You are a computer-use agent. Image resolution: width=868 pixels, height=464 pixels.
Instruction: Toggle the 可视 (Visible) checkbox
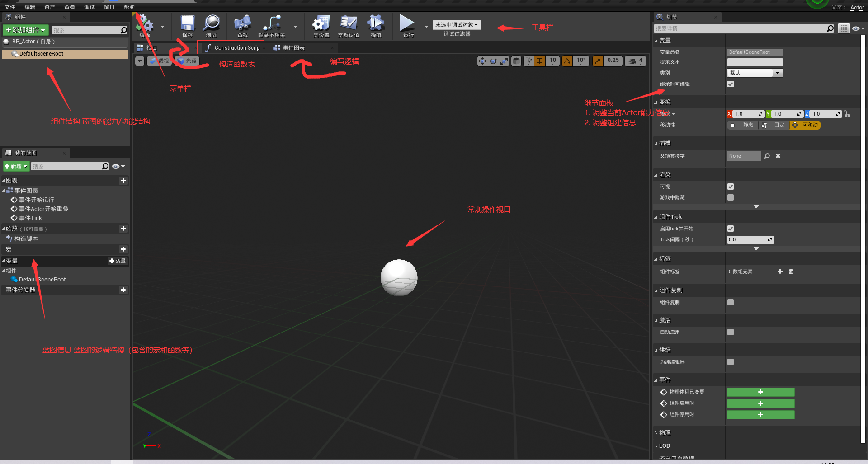tap(731, 187)
